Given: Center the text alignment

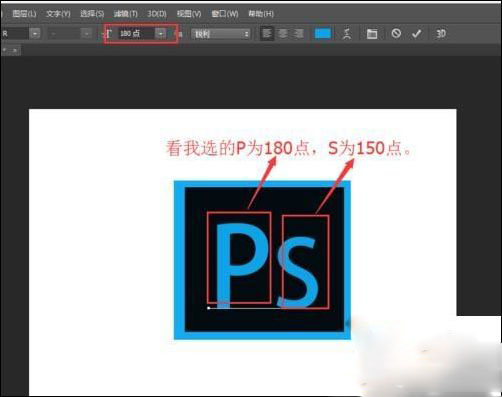Looking at the screenshot, I should (x=283, y=34).
